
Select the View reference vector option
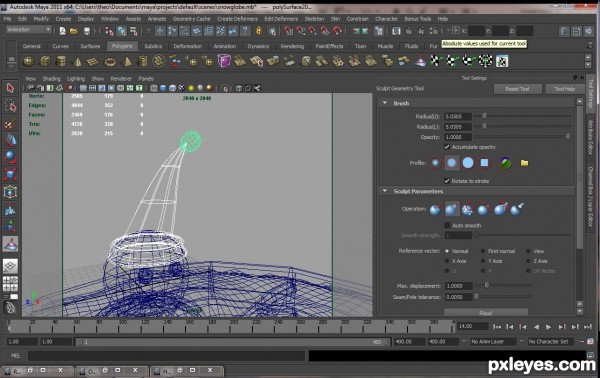[x=528, y=251]
